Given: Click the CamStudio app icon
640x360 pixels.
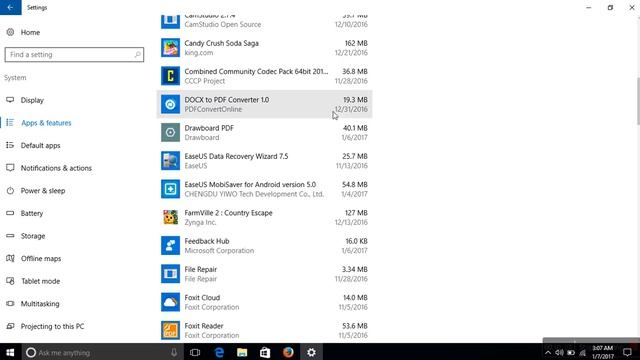Looking at the screenshot, I should (170, 21).
